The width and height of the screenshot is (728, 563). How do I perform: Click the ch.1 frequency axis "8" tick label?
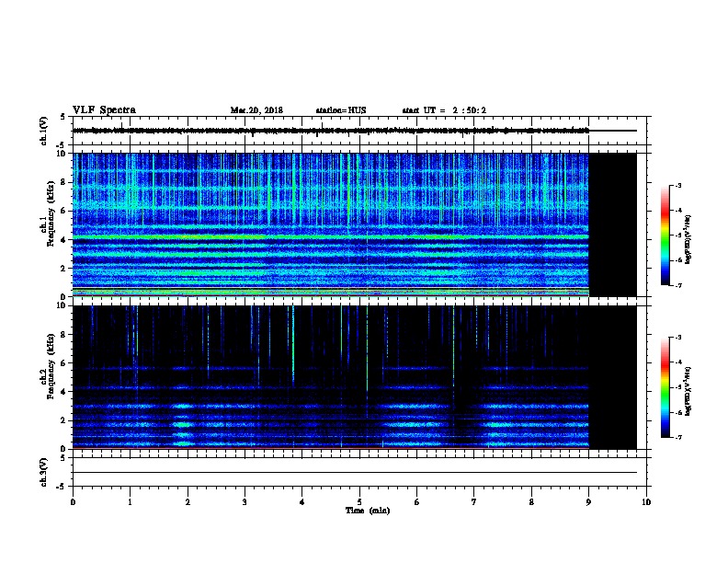pyautogui.click(x=65, y=182)
